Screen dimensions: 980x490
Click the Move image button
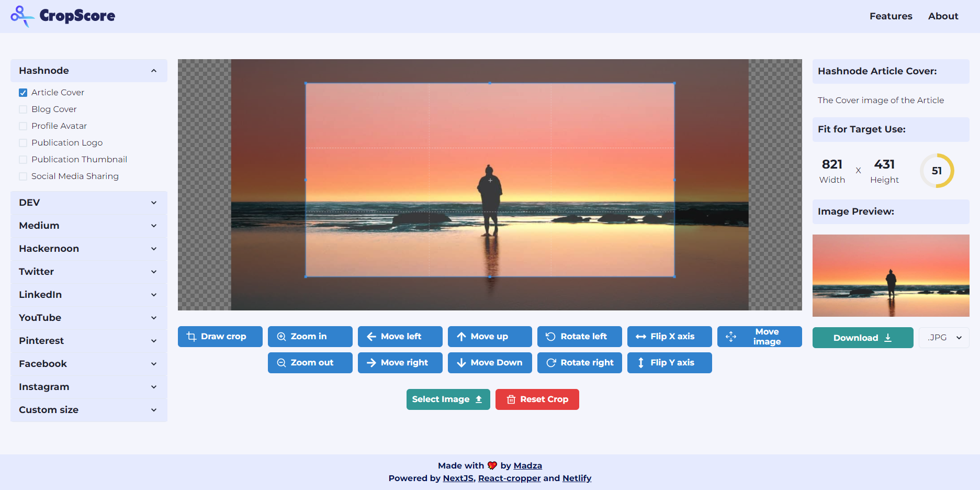pos(759,337)
